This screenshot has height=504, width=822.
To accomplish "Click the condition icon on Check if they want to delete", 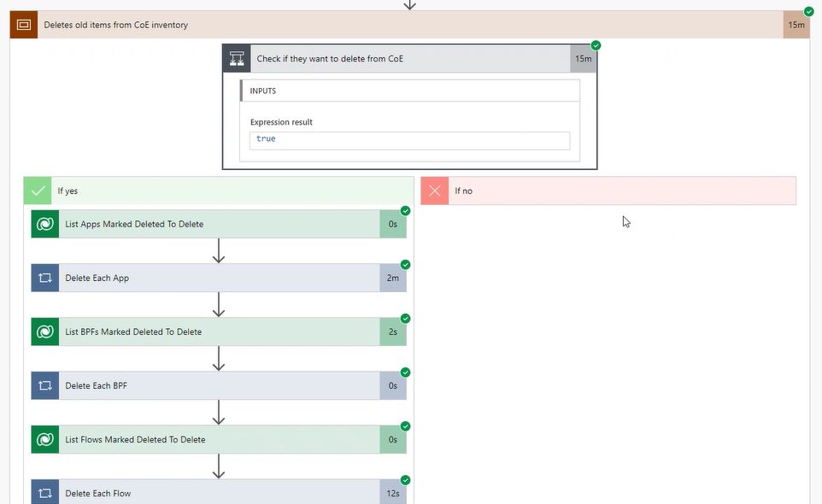I will coord(237,59).
